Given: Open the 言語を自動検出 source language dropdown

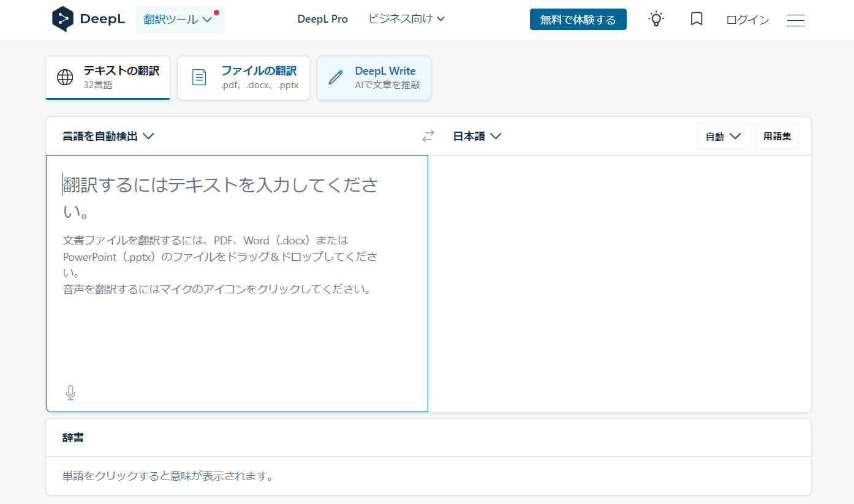Looking at the screenshot, I should coord(108,136).
